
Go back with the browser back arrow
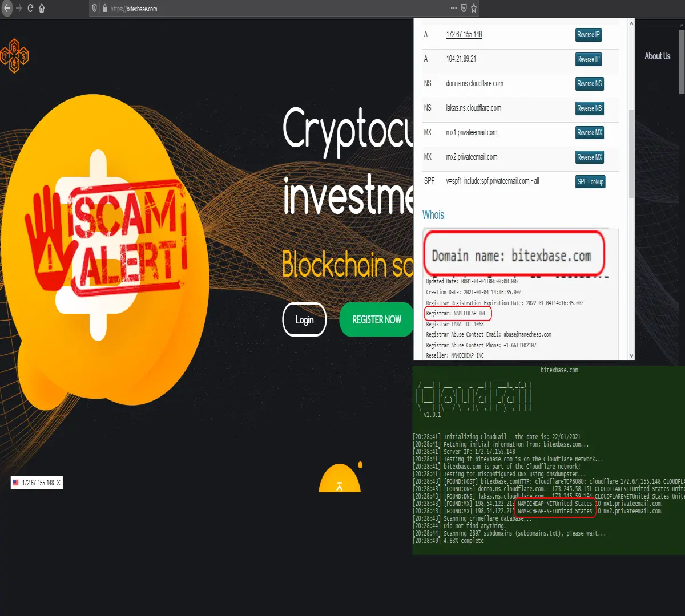click(6, 9)
